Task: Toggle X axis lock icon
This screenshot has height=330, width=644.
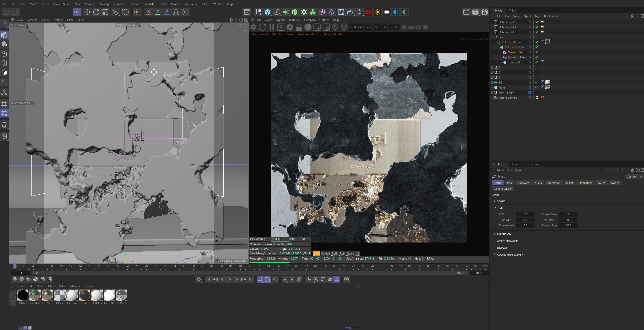Action: (149, 12)
